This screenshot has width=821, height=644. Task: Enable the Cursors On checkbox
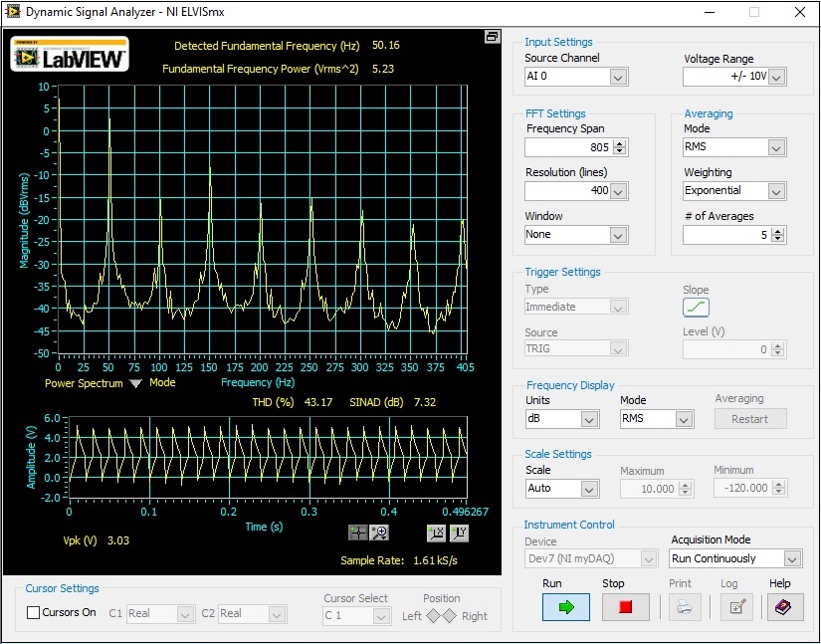33,613
